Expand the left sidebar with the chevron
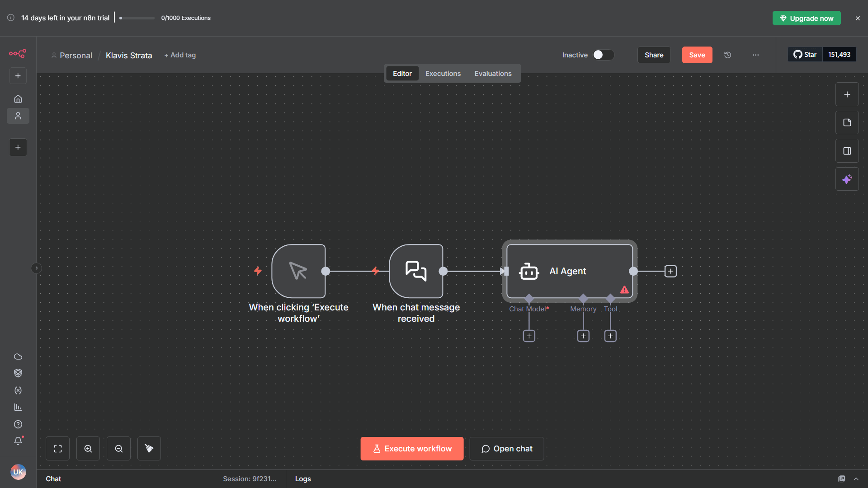This screenshot has height=488, width=868. tap(36, 268)
